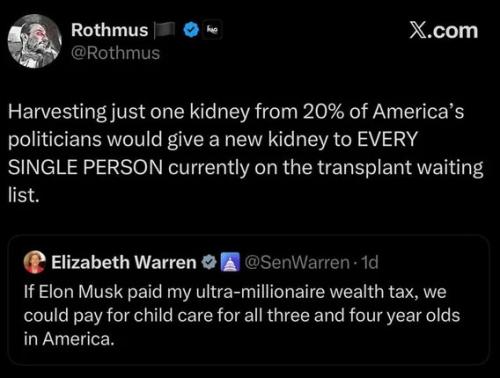The image size is (500, 378).
Task: Click the main kidney harvesting post text
Action: pos(246,153)
